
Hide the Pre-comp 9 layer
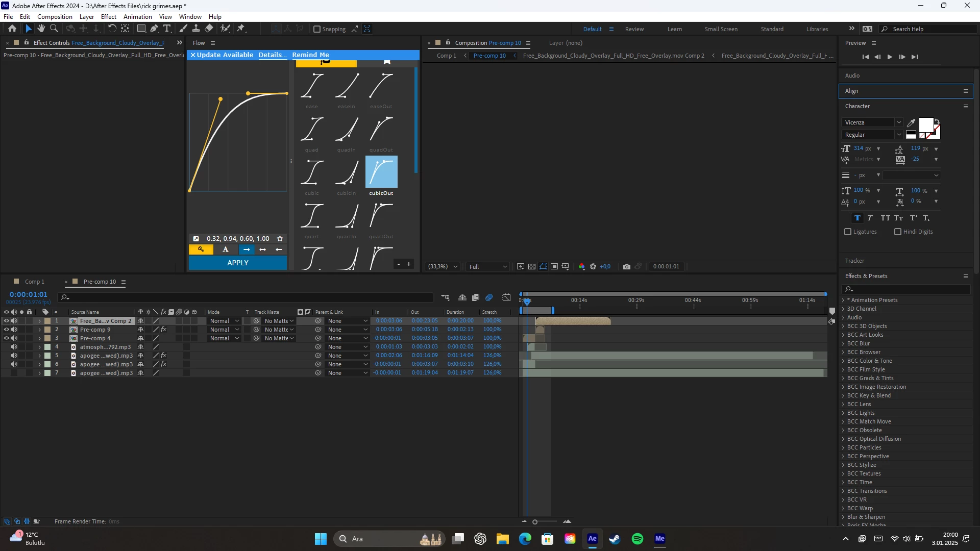[7, 330]
